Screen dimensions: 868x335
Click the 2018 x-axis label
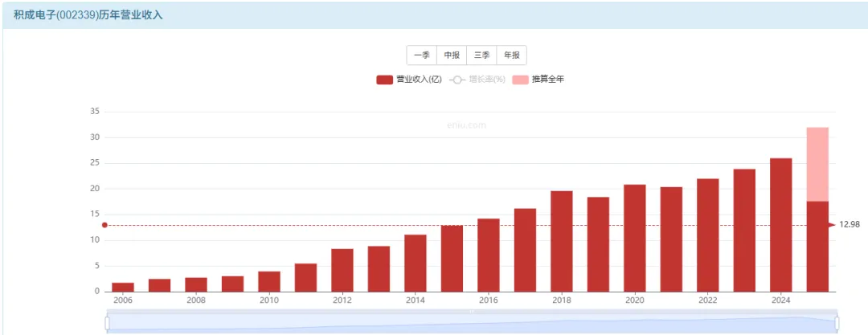pyautogui.click(x=561, y=300)
